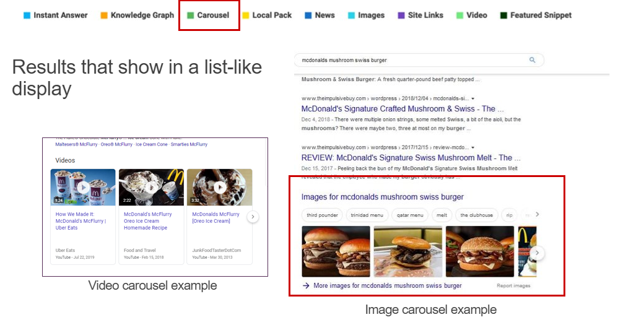Click the light blue Instant Answer color square
The image size is (644, 325).
27,15
